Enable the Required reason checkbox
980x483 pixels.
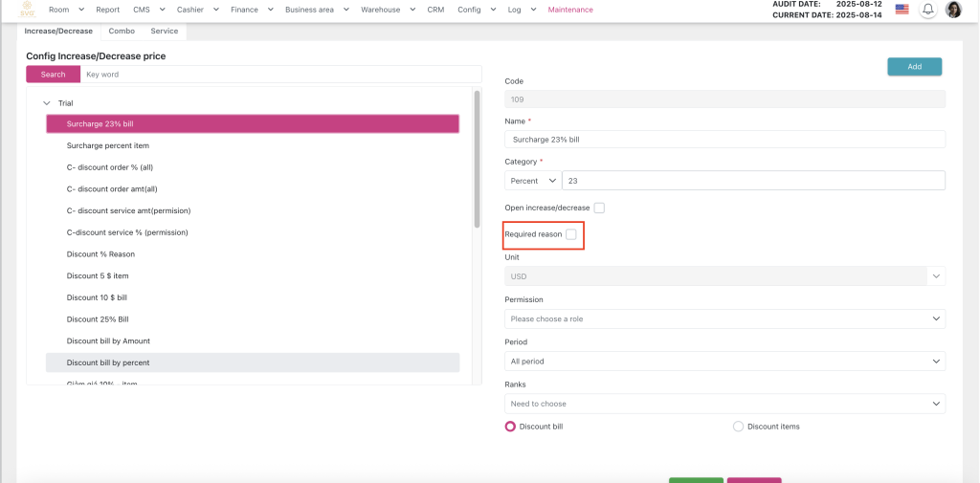pos(571,234)
